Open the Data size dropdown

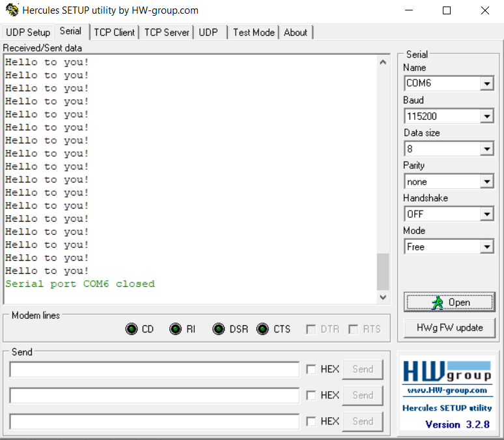click(x=487, y=149)
